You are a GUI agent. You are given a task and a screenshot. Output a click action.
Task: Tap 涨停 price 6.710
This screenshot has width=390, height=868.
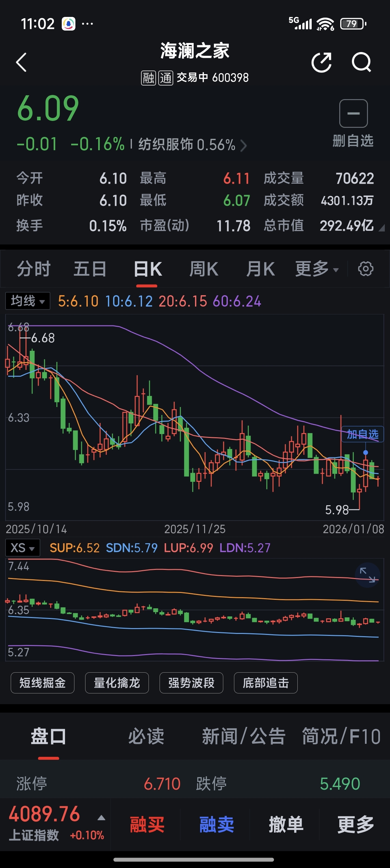pos(162,784)
